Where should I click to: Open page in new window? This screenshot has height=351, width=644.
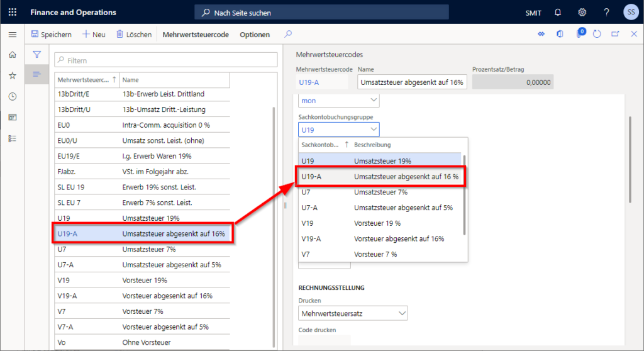coord(615,34)
